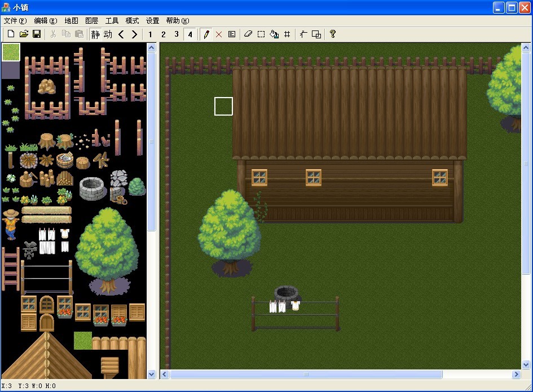Switch to layer 1

coord(150,34)
